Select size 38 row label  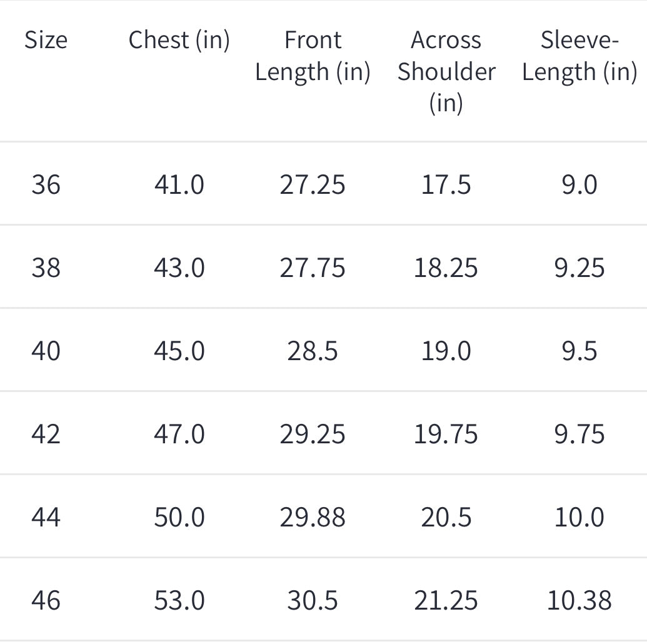(46, 268)
